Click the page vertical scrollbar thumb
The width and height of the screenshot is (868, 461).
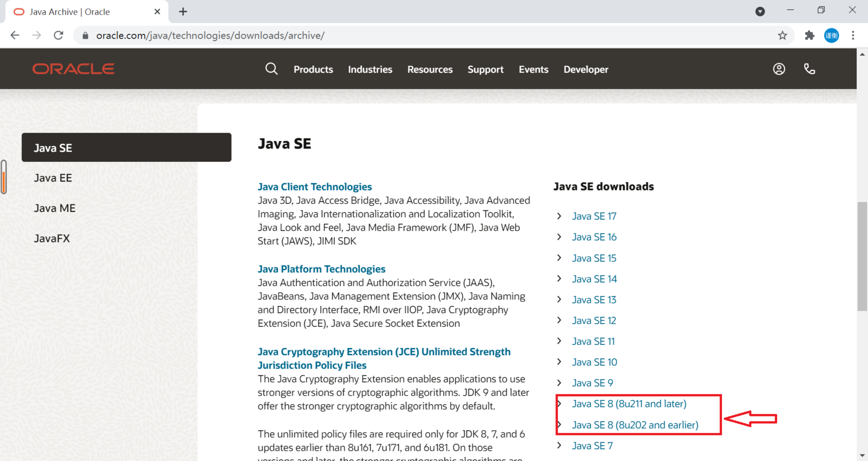tap(862, 256)
